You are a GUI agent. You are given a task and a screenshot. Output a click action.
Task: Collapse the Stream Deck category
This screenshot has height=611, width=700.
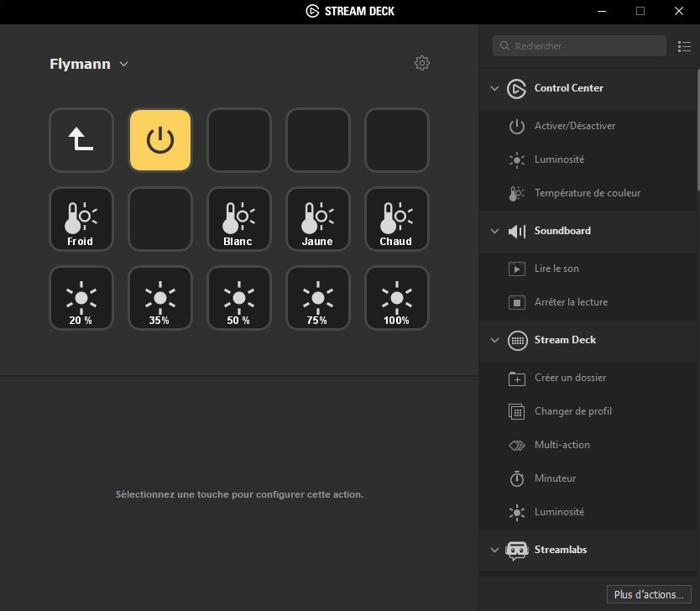coord(494,340)
